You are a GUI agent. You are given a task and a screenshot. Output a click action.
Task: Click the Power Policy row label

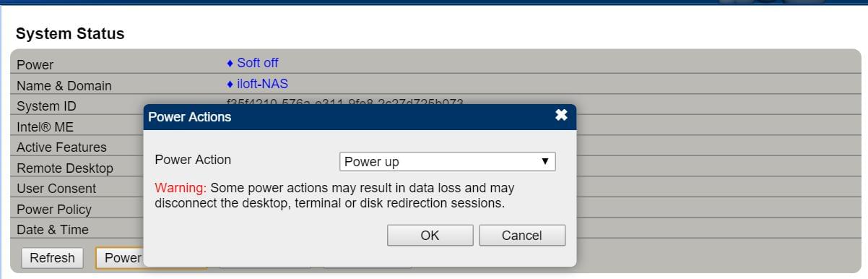[x=54, y=210]
